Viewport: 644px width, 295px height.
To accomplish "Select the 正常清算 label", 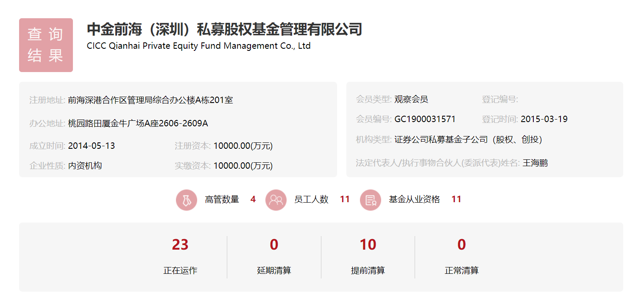I will pyautogui.click(x=462, y=270).
